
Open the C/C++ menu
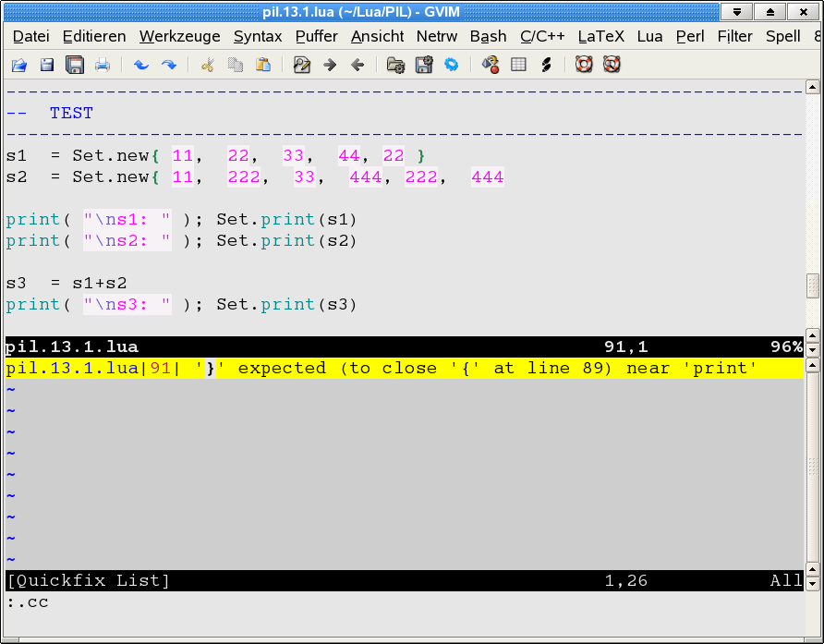542,36
